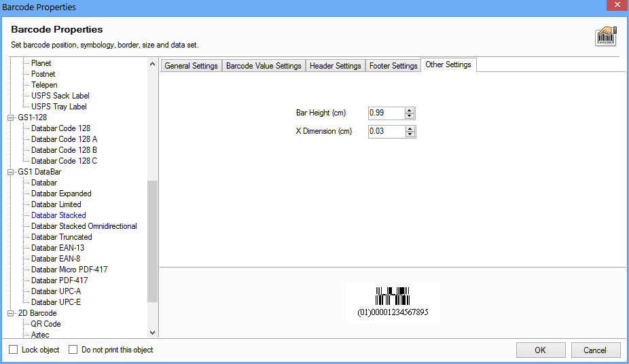Pick Databar Code 128
Viewport: 629px width, 364px height.
[60, 128]
